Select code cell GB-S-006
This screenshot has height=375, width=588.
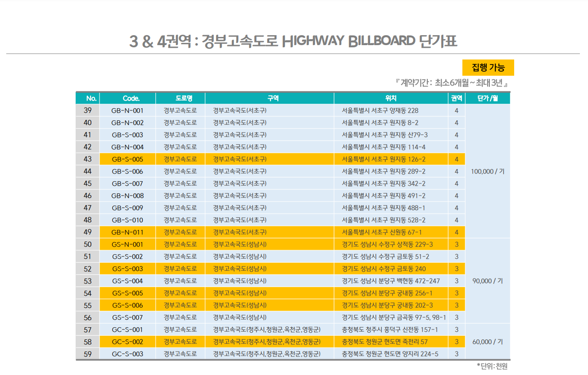[128, 171]
